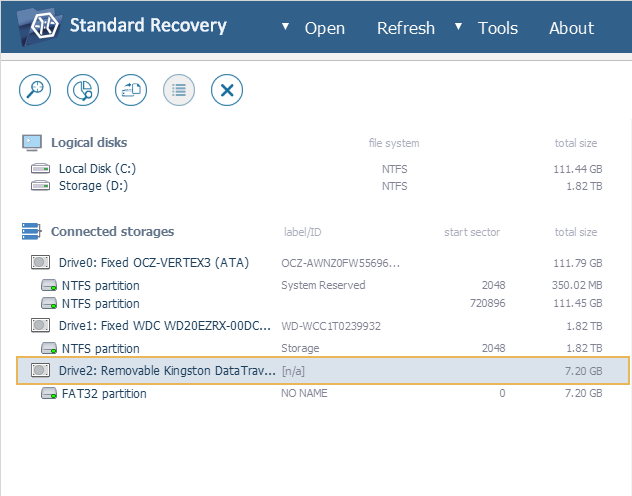Open the dropdown arrow beside Open

tap(285, 27)
